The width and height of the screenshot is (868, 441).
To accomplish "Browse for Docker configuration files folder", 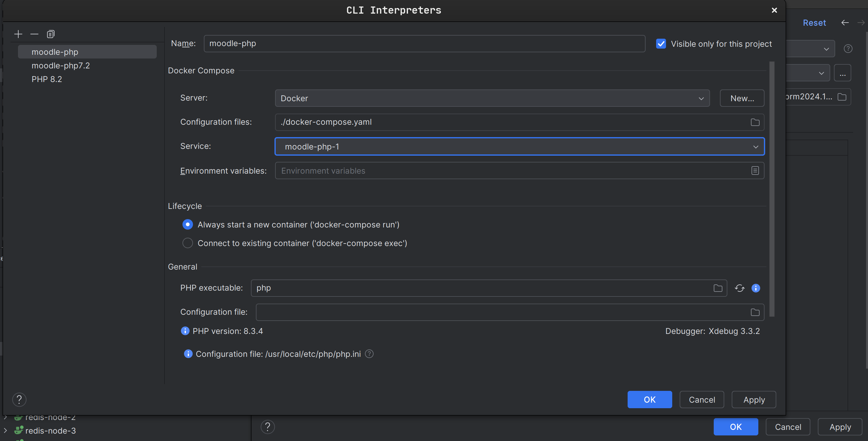I will pos(755,122).
